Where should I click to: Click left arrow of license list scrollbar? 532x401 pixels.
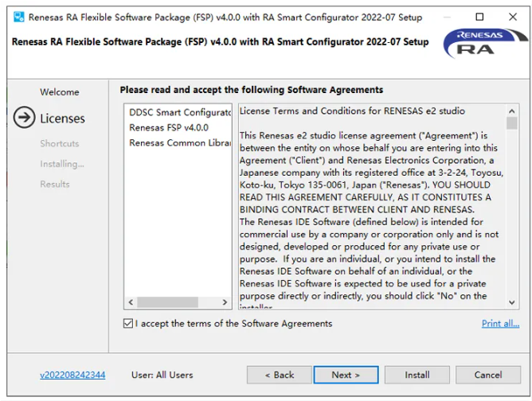pos(131,302)
